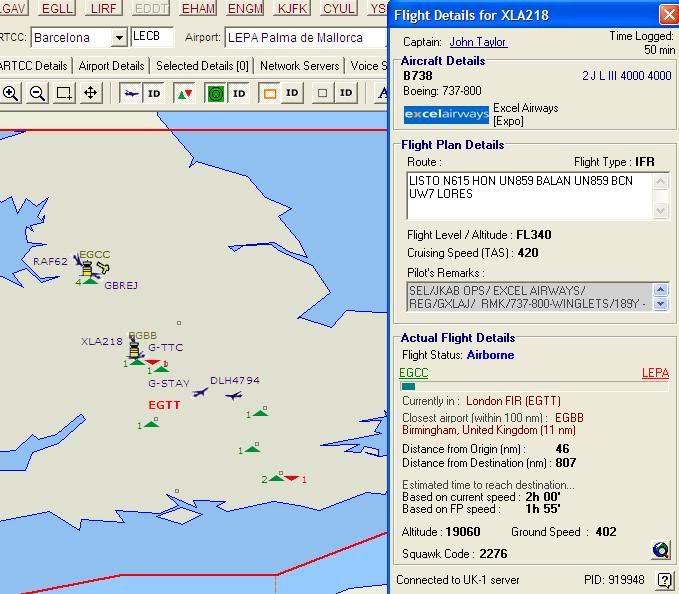Open captain John Taylor's profile link
This screenshot has height=594, width=679.
click(x=478, y=42)
